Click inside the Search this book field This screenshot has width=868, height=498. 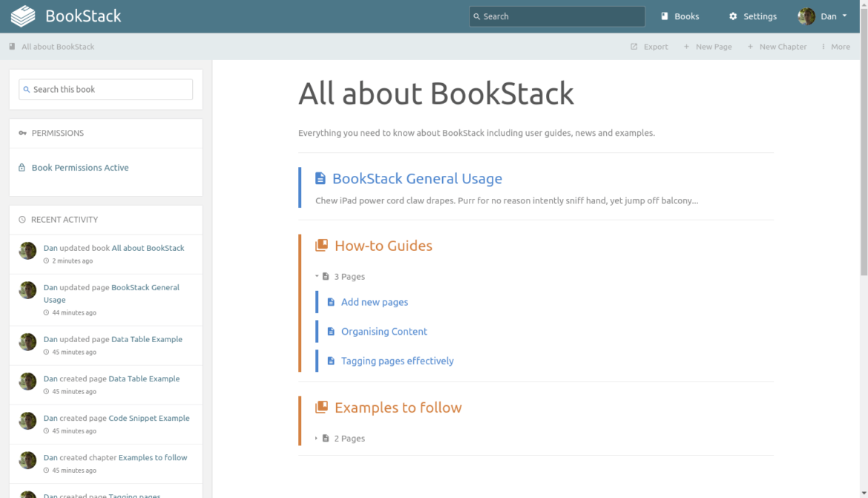click(105, 89)
